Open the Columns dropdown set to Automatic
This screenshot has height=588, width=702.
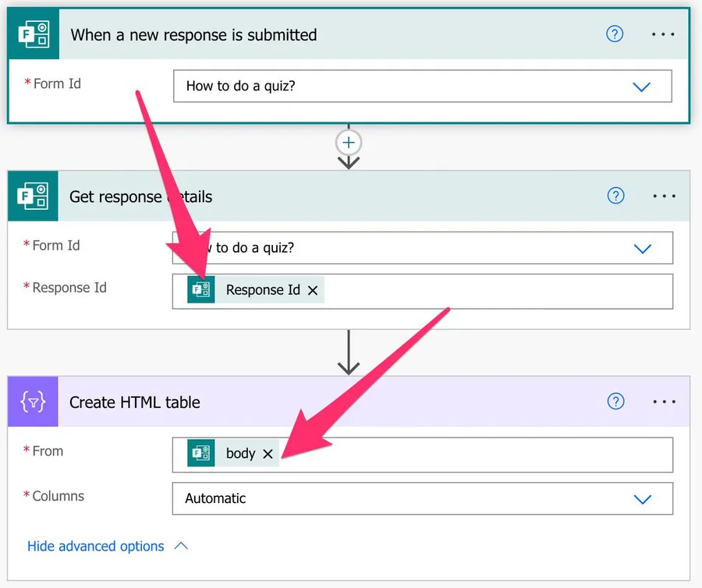(642, 499)
